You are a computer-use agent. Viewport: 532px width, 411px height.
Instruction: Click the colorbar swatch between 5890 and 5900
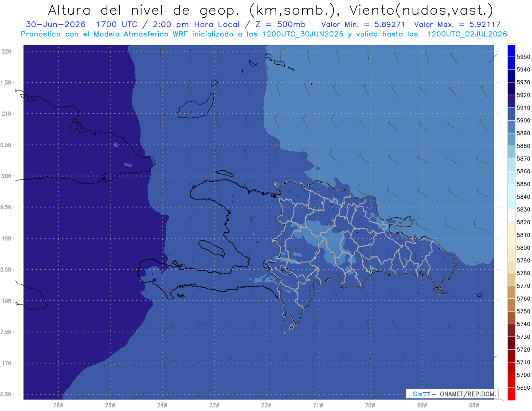[x=511, y=127]
